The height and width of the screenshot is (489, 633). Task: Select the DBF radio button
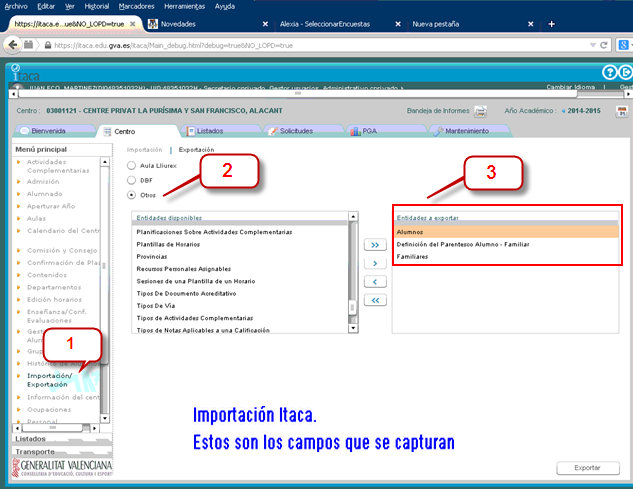pyautogui.click(x=131, y=180)
